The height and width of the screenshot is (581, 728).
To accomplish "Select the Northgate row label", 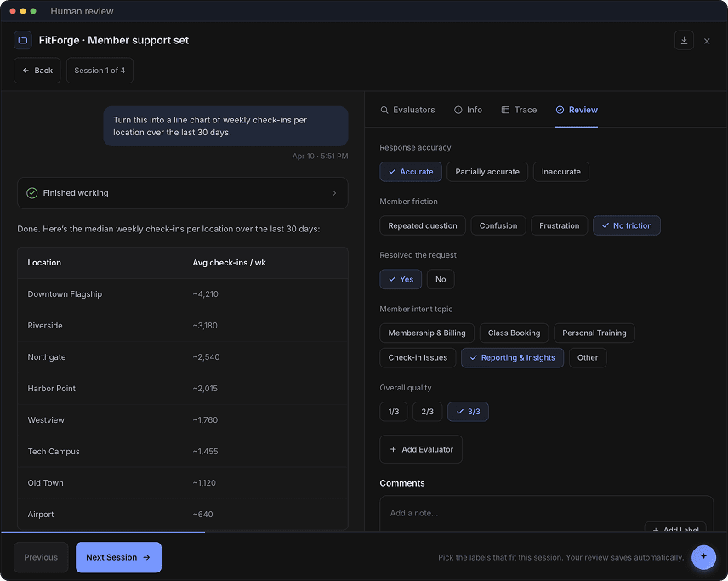I will pyautogui.click(x=47, y=357).
